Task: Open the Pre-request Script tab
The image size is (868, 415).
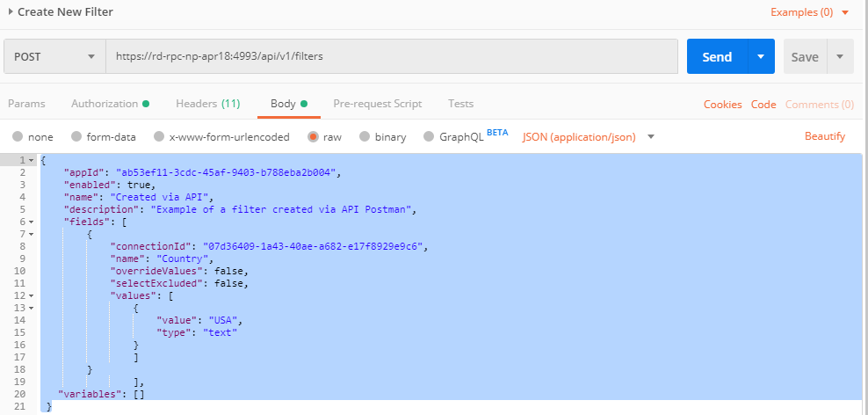Action: [x=377, y=104]
